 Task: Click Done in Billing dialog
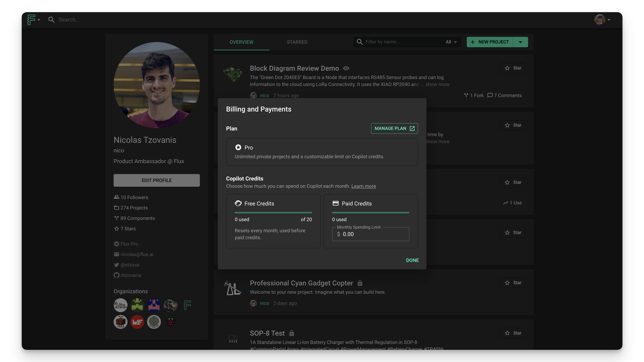click(x=412, y=260)
